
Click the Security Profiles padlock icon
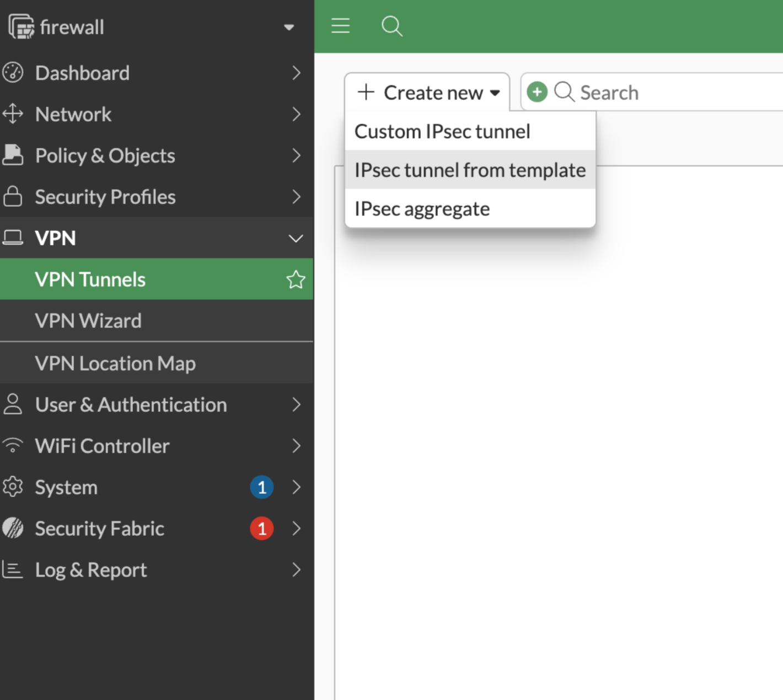click(x=13, y=196)
